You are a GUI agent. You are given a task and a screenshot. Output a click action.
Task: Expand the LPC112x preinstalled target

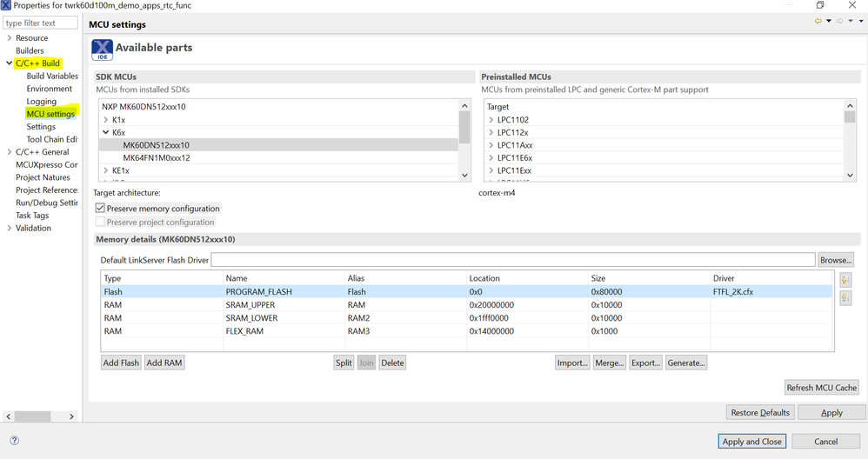pos(491,132)
